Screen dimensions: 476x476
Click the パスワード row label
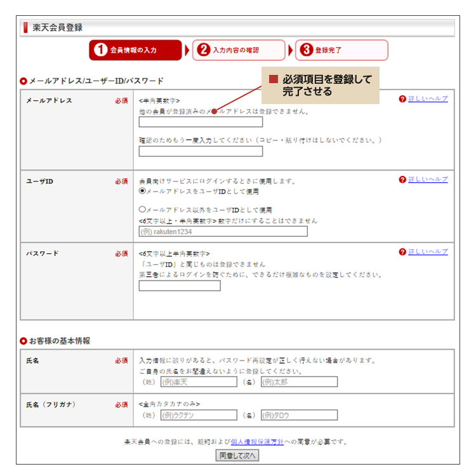(x=42, y=253)
